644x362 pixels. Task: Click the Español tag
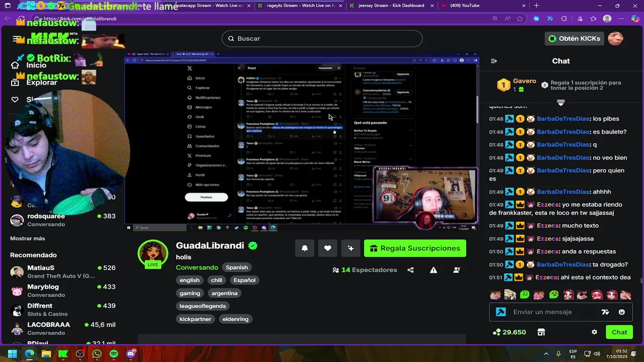click(245, 281)
